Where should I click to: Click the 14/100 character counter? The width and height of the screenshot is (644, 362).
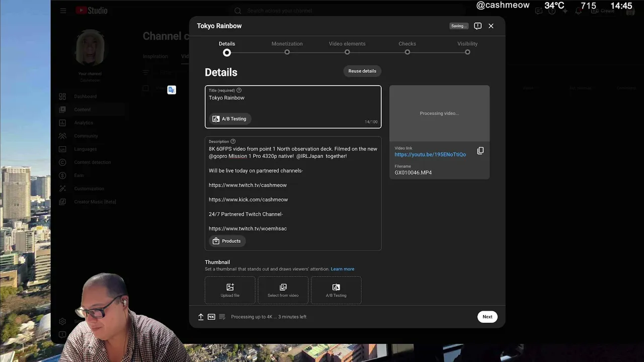click(x=371, y=122)
